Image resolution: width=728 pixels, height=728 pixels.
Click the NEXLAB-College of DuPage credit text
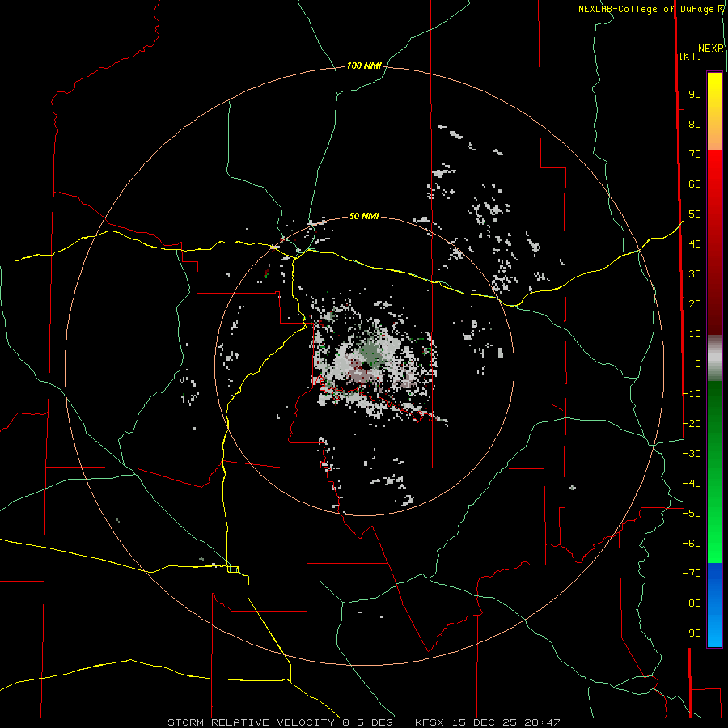click(x=648, y=9)
